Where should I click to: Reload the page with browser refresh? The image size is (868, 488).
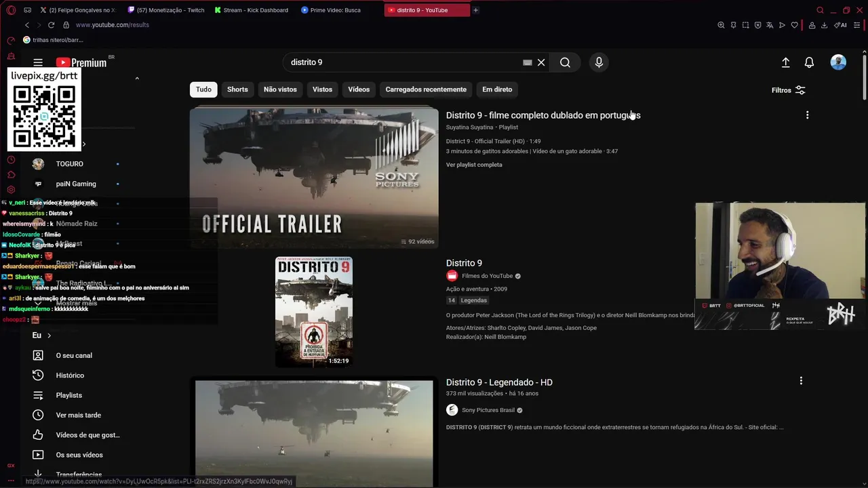coord(51,25)
